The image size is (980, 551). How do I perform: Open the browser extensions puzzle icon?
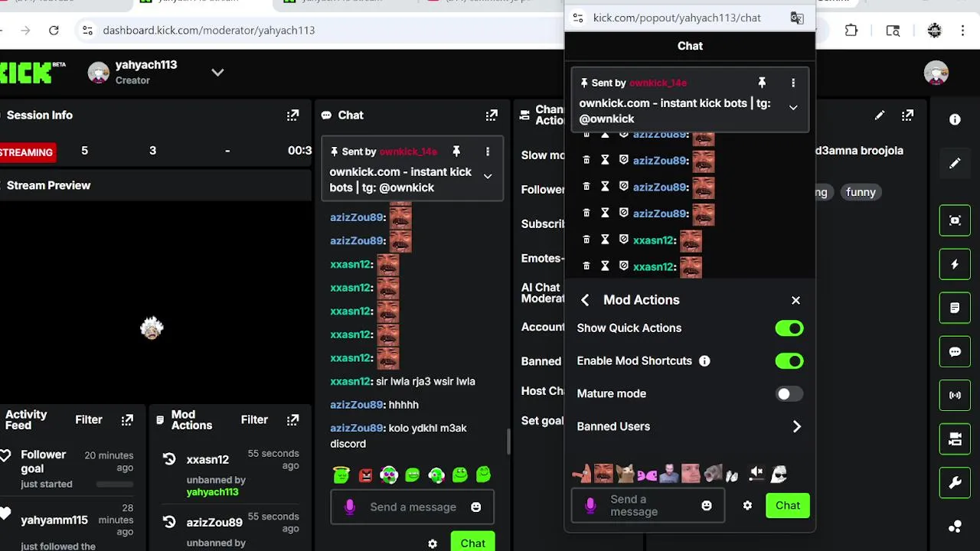coord(851,31)
